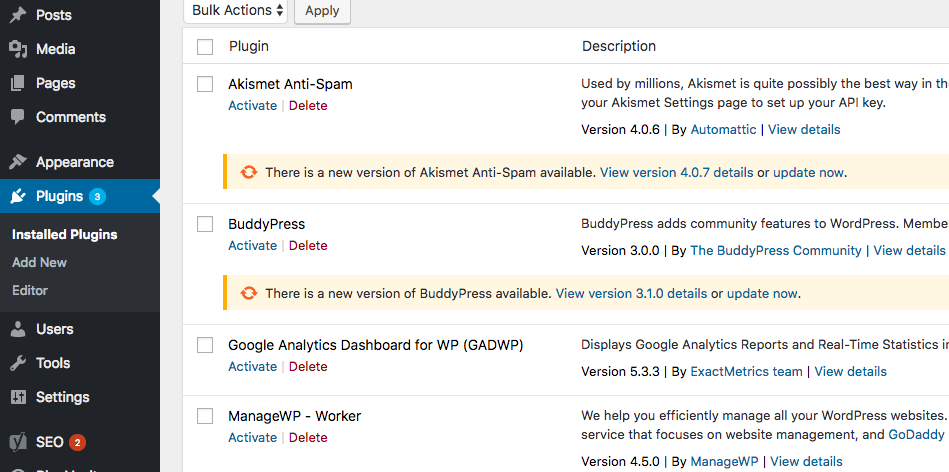Click the Yoast SEO icon
Image resolution: width=949 pixels, height=472 pixels.
click(x=18, y=442)
